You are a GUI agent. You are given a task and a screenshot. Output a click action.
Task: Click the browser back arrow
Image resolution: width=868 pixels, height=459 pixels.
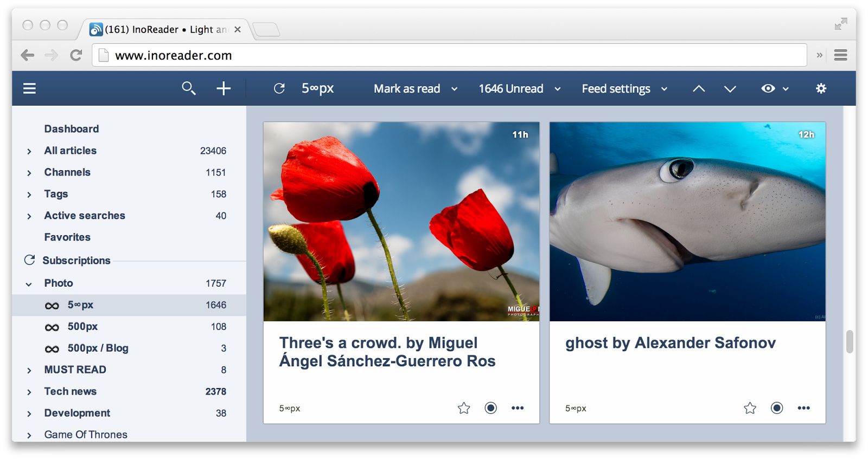click(27, 55)
